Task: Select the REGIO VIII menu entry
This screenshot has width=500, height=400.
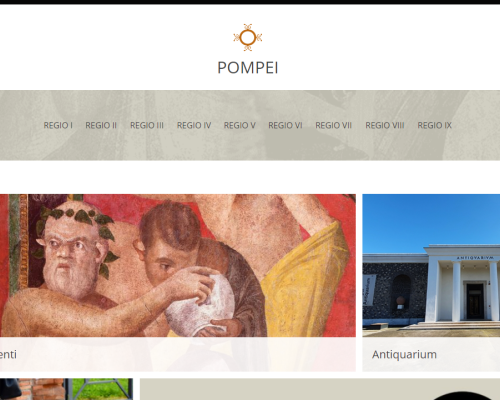Action: click(x=385, y=125)
